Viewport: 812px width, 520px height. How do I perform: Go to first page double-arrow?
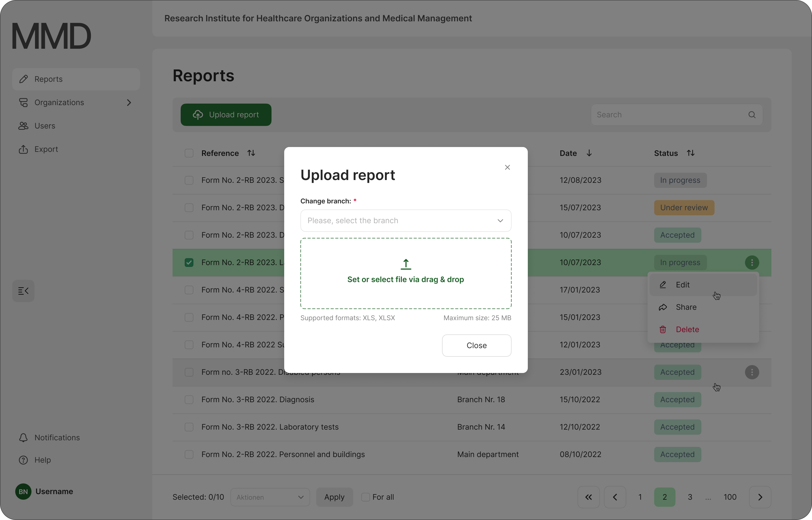(x=588, y=497)
